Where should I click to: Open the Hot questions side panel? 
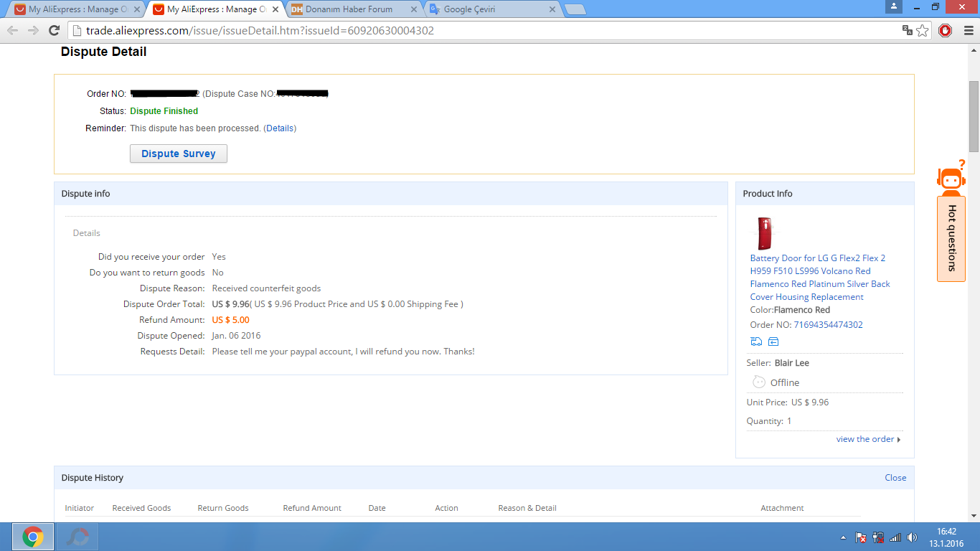(x=951, y=239)
